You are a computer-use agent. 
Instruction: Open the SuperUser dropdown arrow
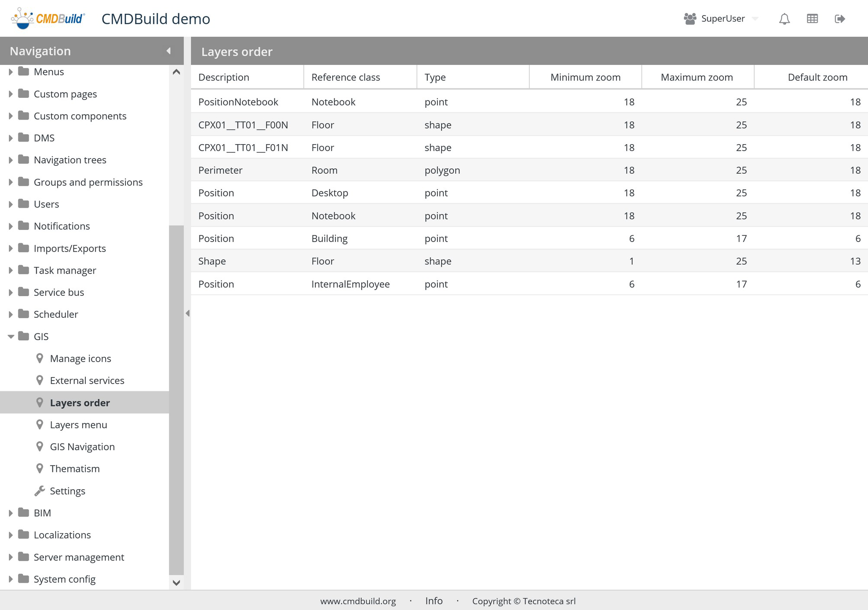pos(755,19)
